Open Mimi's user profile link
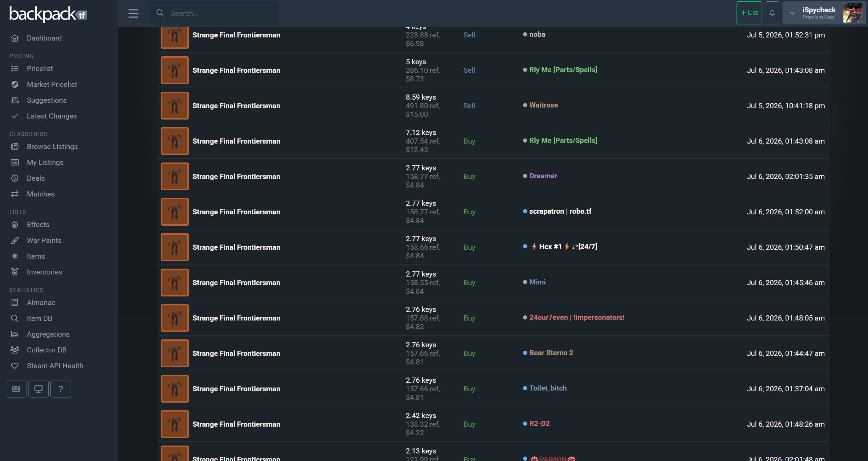868x461 pixels. click(537, 282)
